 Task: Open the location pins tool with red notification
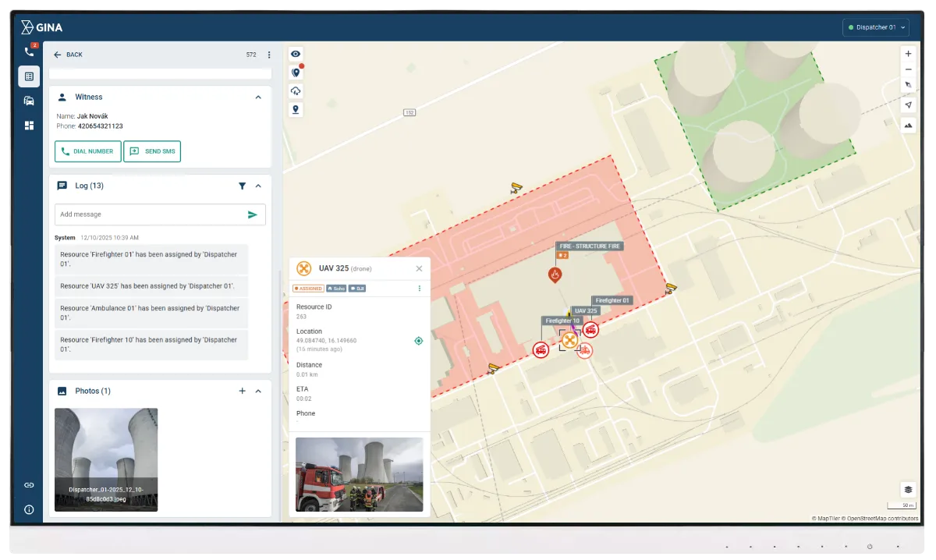[x=295, y=73]
